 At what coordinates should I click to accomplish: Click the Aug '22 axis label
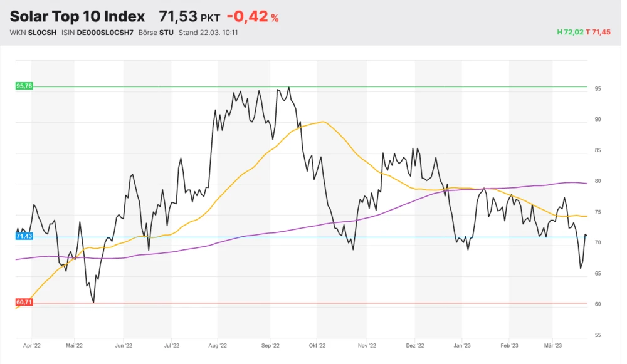click(x=217, y=345)
